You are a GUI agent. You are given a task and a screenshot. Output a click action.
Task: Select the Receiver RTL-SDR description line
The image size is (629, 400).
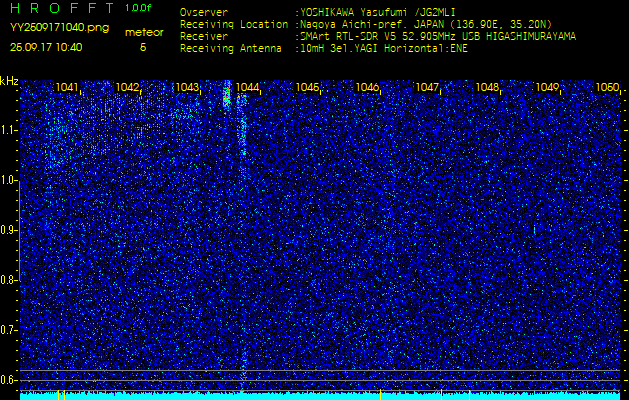pyautogui.click(x=436, y=35)
